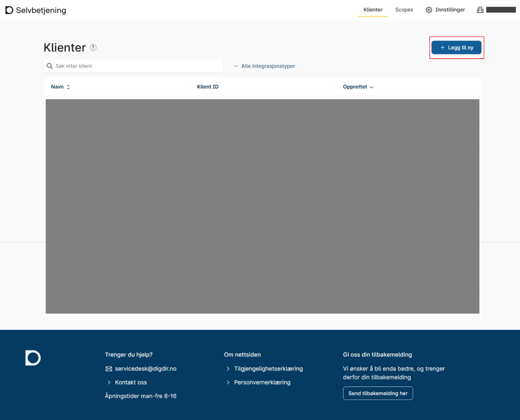
Task: Click the envelope icon beside servicedesk email
Action: [109, 369]
